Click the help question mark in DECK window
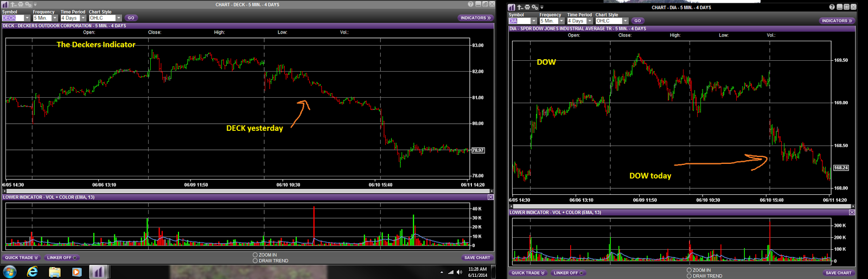Image resolution: width=868 pixels, height=279 pixels. (470, 4)
